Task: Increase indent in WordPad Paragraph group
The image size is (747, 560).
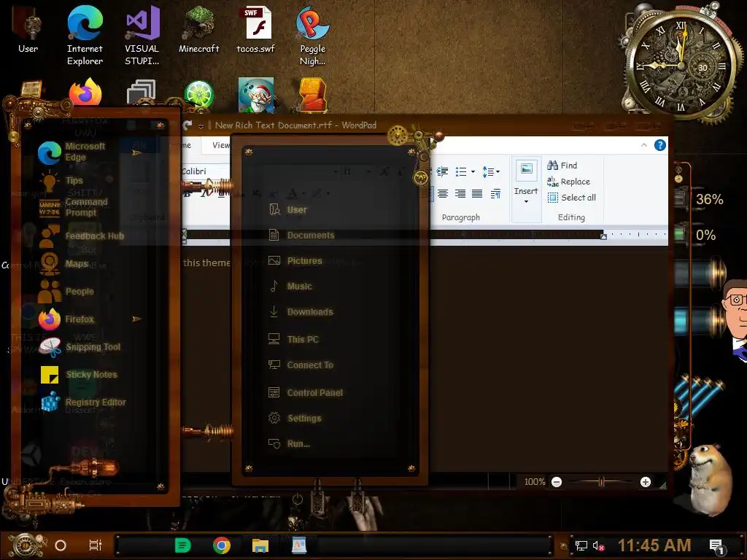Action: (x=442, y=171)
